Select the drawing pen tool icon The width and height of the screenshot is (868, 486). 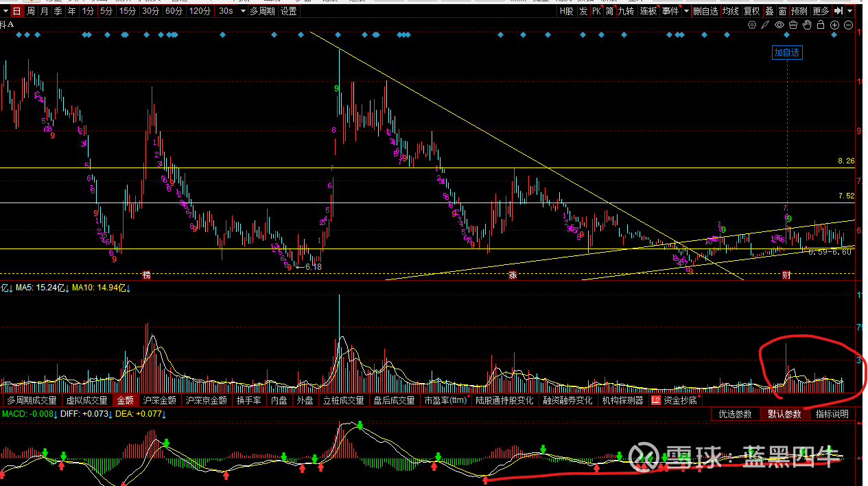pos(765,25)
